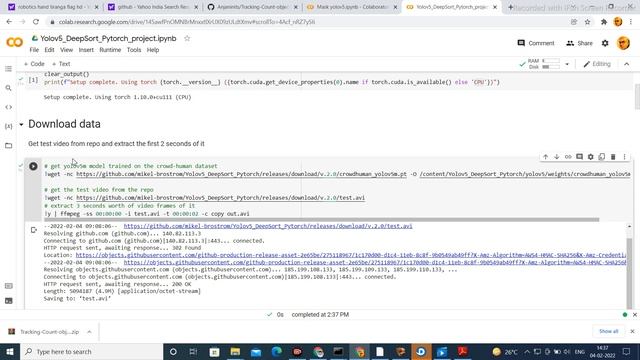Collapse the header with chevron

pyautogui.click(x=627, y=64)
